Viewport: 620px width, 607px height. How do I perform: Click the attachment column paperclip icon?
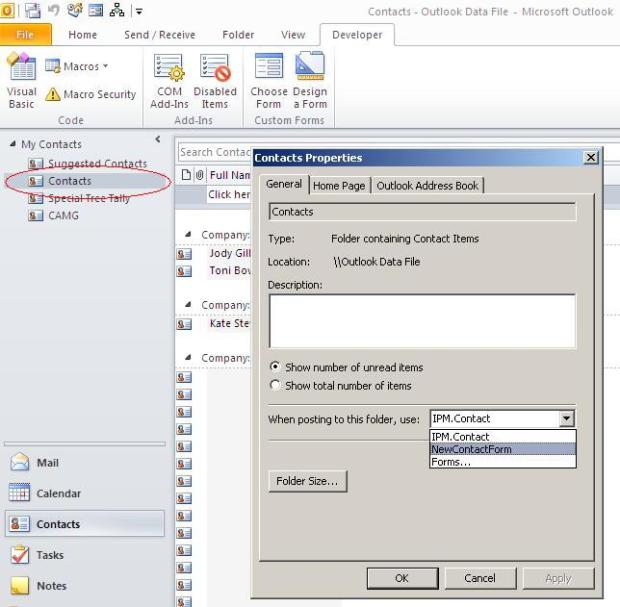[200, 174]
